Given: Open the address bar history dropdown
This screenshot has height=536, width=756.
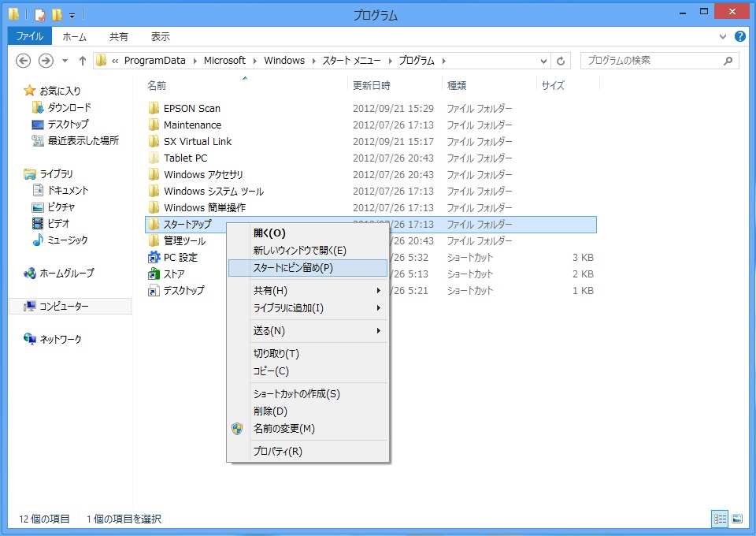Looking at the screenshot, I should [x=543, y=61].
